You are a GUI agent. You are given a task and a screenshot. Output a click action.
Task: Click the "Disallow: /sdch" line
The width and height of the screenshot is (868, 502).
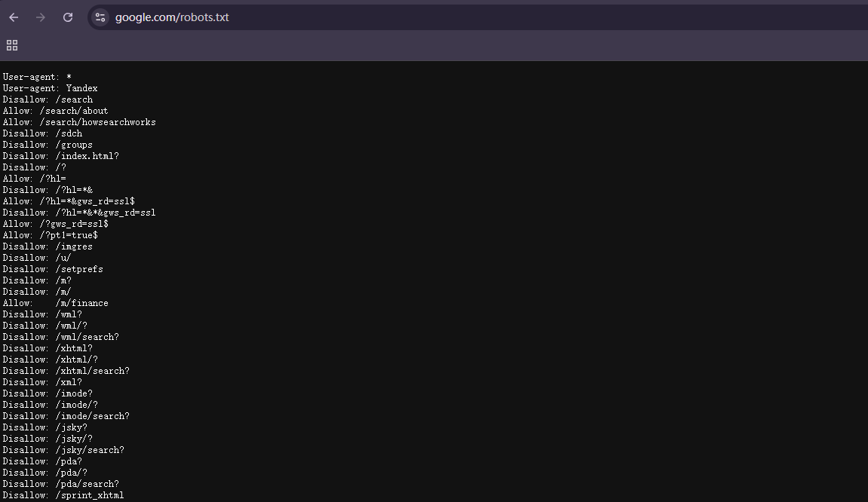(x=42, y=133)
